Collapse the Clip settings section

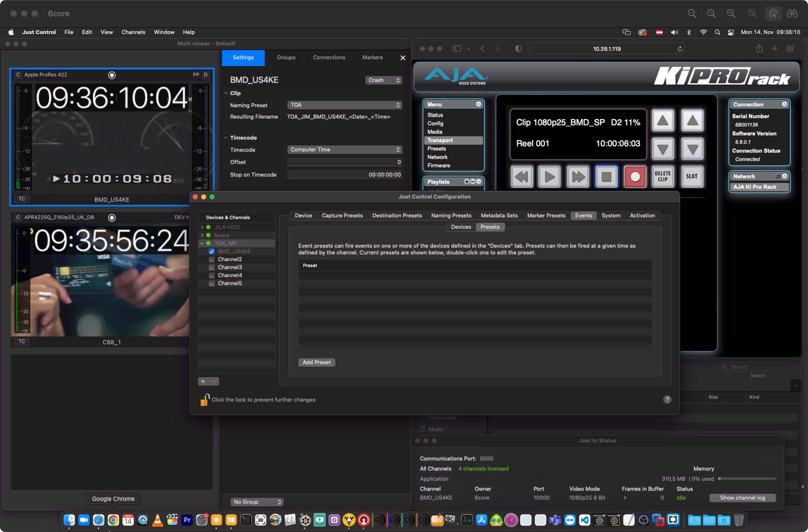click(226, 93)
